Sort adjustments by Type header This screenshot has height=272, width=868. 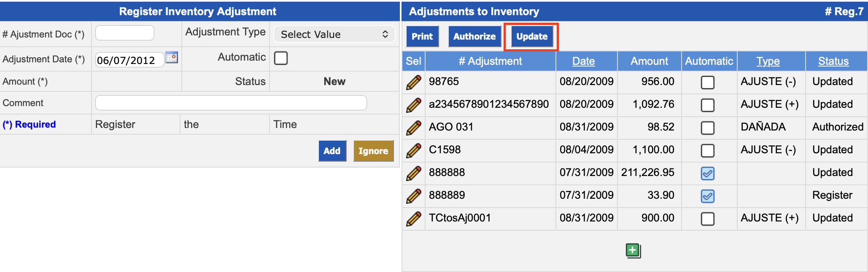pyautogui.click(x=768, y=61)
